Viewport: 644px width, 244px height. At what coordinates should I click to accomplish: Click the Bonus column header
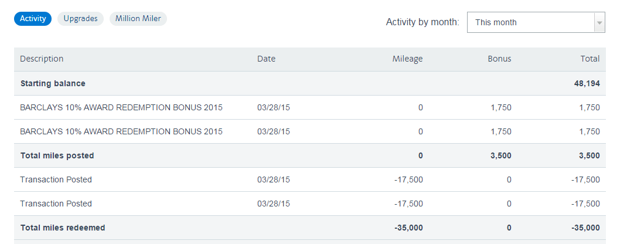pyautogui.click(x=499, y=59)
